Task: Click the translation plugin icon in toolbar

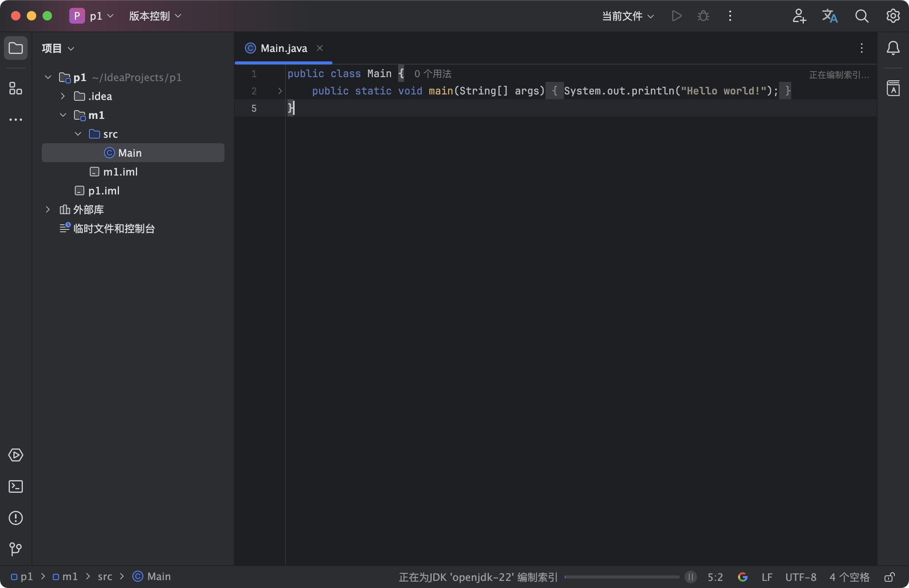Action: (x=829, y=16)
